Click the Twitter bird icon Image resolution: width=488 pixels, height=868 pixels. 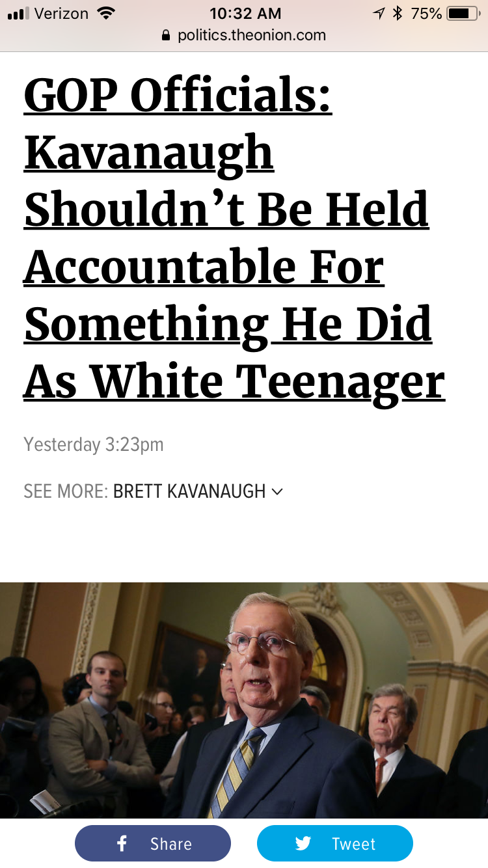303,844
